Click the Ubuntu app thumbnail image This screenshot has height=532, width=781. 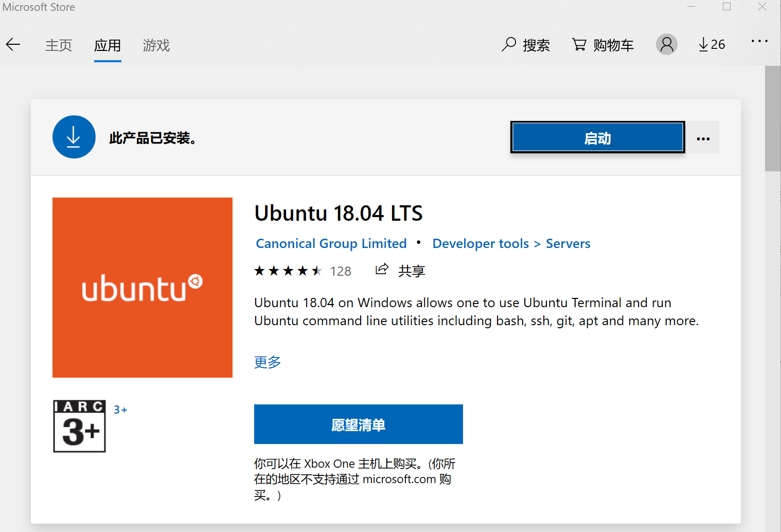pyautogui.click(x=142, y=287)
